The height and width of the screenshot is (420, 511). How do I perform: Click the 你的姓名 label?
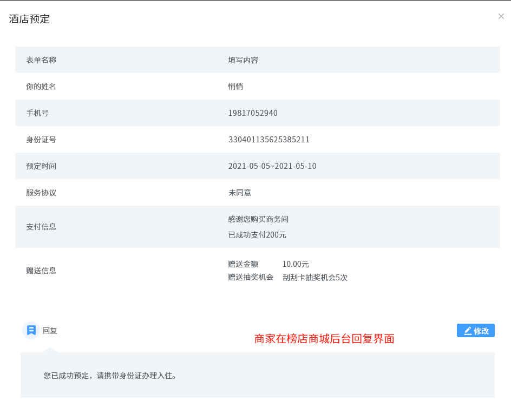[41, 87]
